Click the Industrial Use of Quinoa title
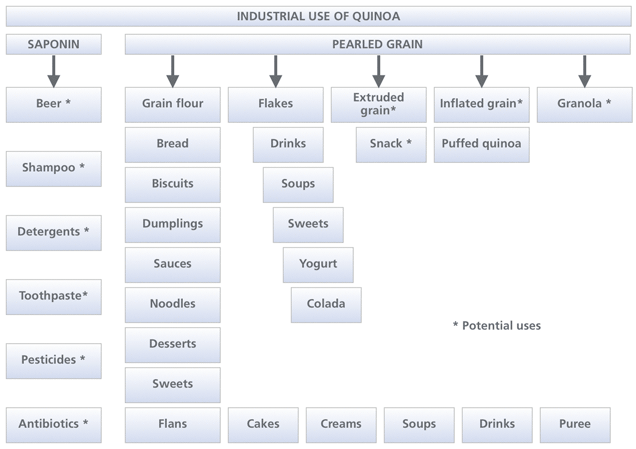Viewport: 636px width, 449px height. point(319,16)
